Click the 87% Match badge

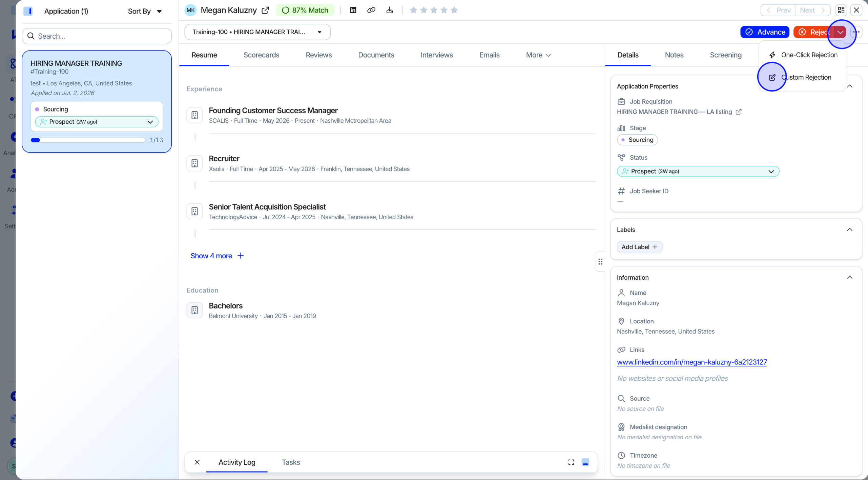[x=305, y=10]
